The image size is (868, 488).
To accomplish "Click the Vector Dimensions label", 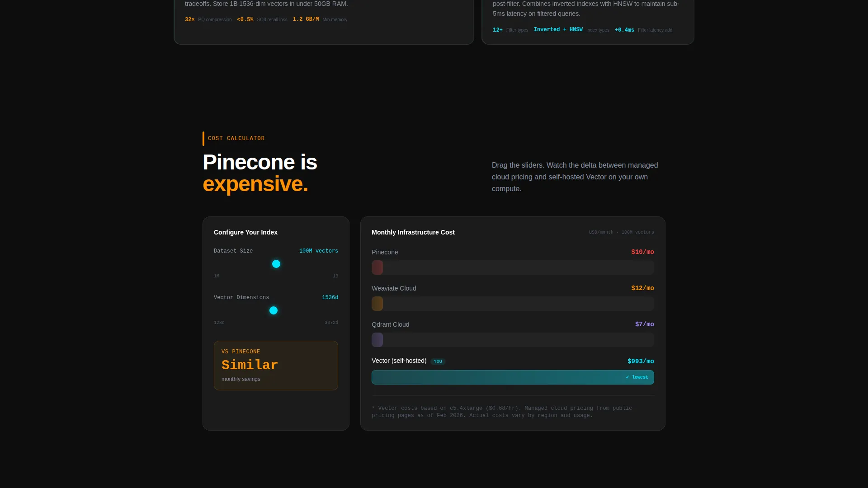I will pos(241,298).
